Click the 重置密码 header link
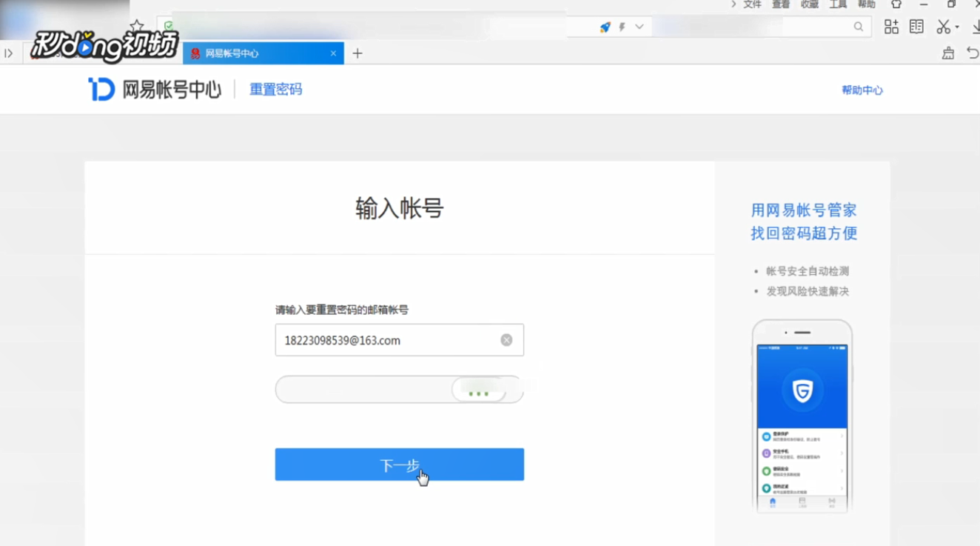Screen dimensions: 980x546 pos(275,90)
